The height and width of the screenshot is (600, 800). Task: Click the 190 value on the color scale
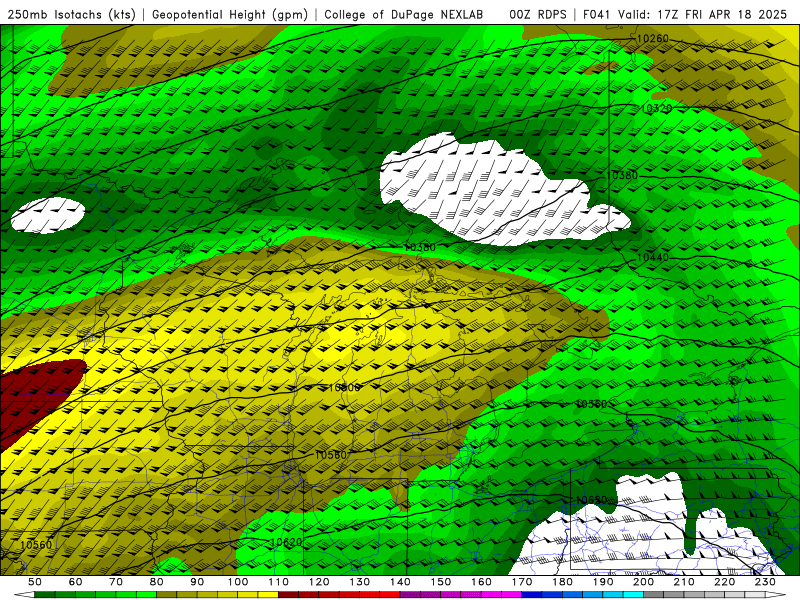pos(603,582)
